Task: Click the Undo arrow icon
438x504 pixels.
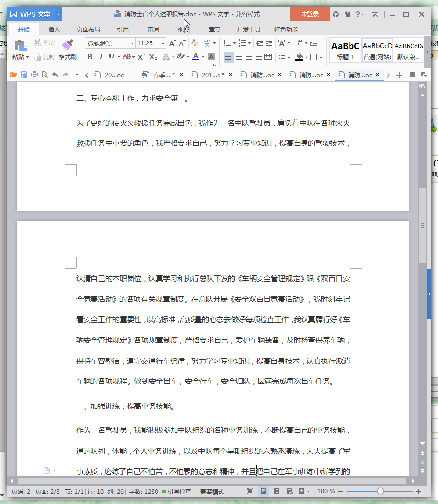Action: click(x=54, y=75)
